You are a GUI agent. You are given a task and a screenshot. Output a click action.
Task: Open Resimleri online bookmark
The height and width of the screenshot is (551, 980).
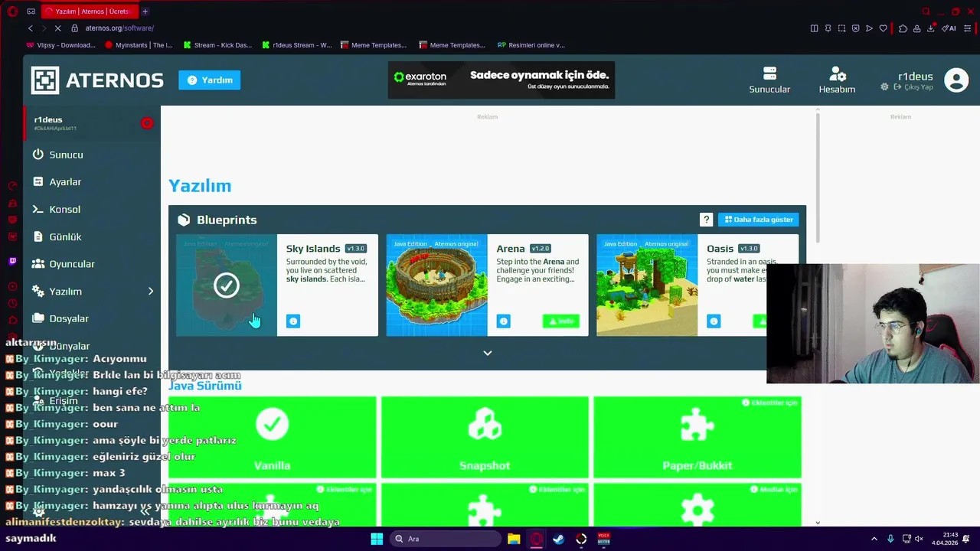coord(531,45)
